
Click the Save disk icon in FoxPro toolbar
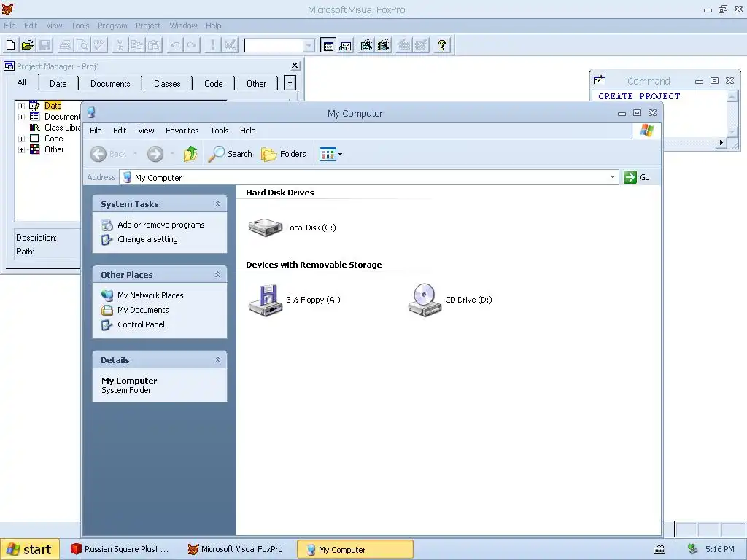(44, 45)
